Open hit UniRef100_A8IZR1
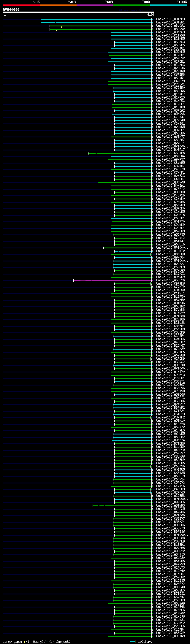 point(170,22)
